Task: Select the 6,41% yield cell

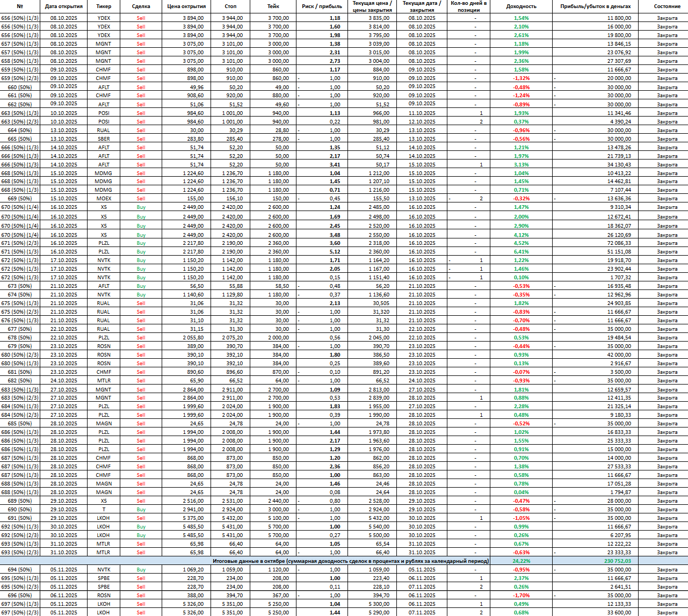Action: click(521, 252)
